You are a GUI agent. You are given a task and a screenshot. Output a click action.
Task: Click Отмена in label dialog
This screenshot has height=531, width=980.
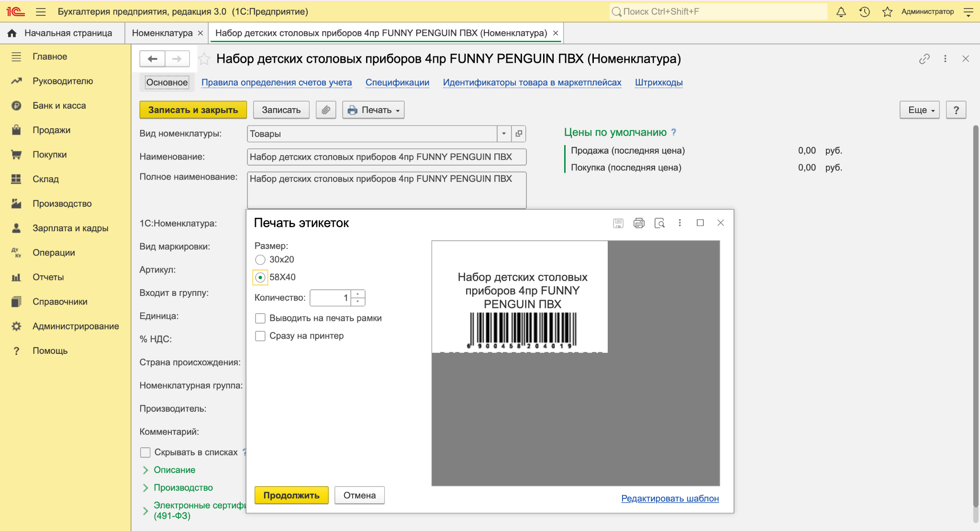(x=359, y=496)
